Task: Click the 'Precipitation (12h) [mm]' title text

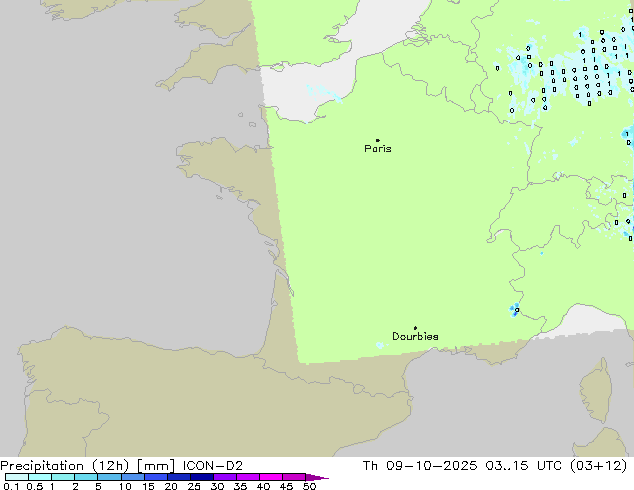Action: pos(87,466)
